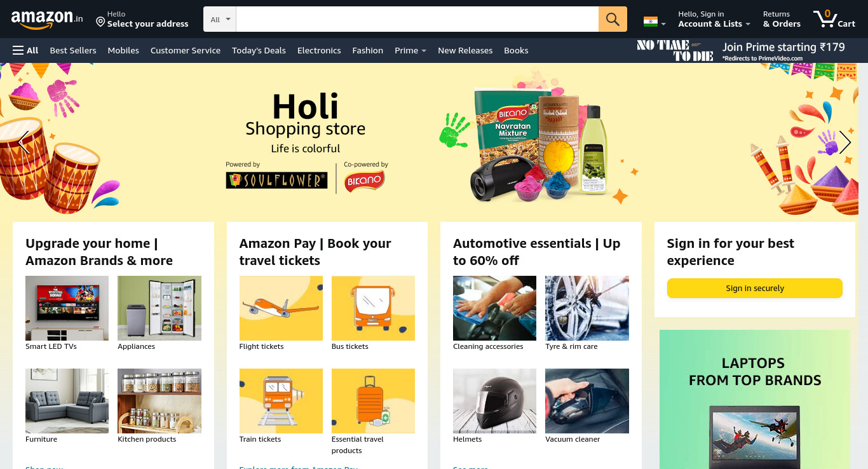Expand the Prime navigation dropdown
This screenshot has height=469, width=868.
pyautogui.click(x=410, y=50)
